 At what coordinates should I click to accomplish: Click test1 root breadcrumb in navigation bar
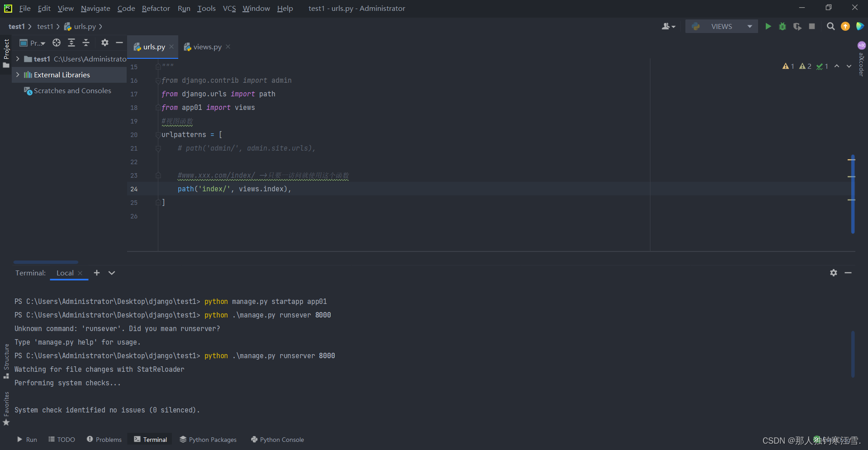click(x=17, y=26)
